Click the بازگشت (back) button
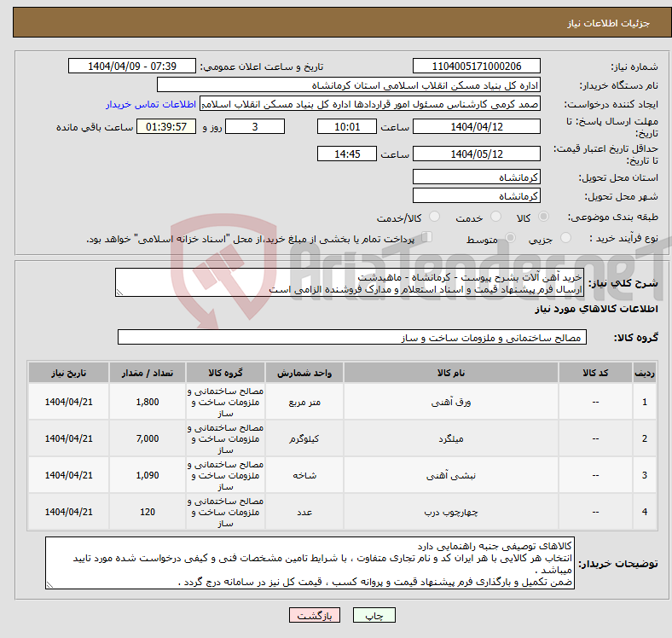 coord(315,615)
